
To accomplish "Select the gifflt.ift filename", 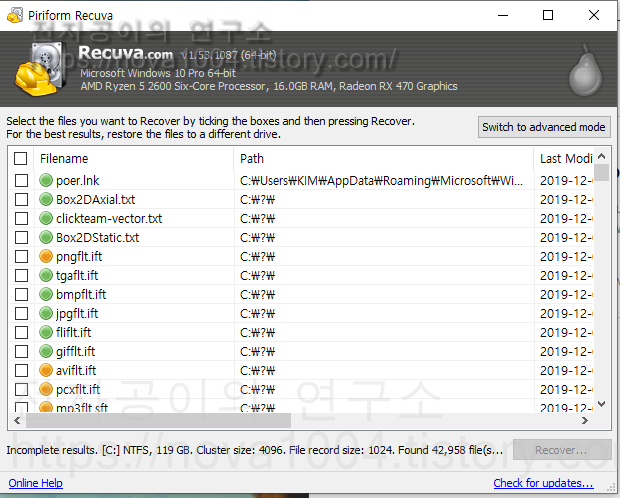I will click(75, 352).
